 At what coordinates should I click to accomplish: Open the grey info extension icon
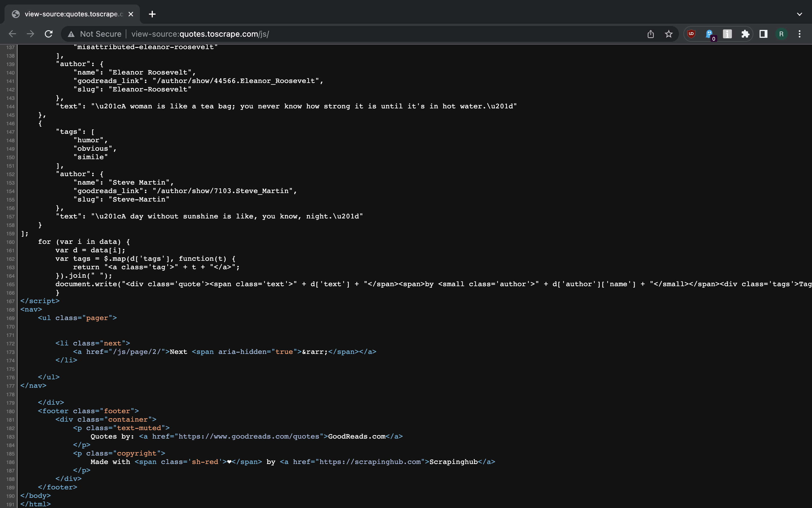click(x=727, y=34)
